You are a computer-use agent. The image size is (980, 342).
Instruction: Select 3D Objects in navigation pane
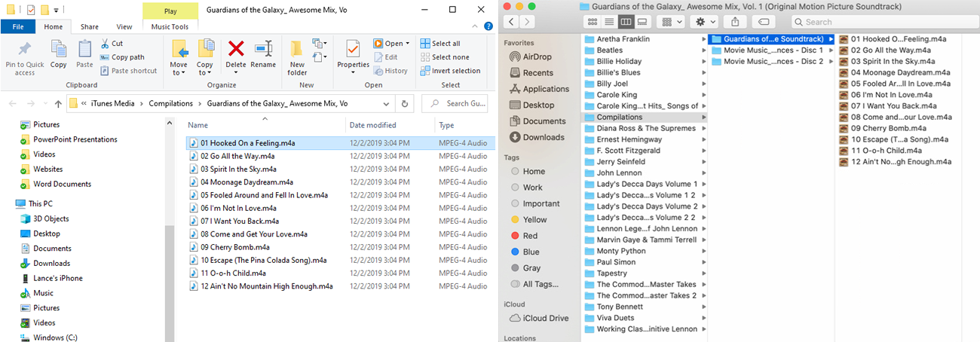click(44, 218)
